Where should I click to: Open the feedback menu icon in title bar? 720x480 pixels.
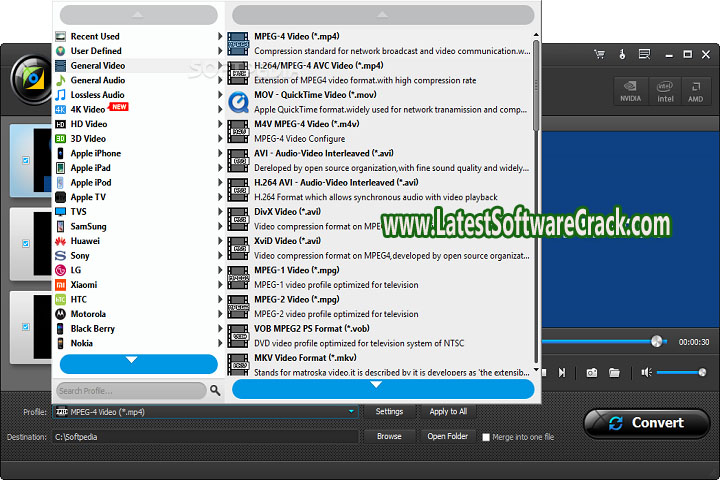pyautogui.click(x=644, y=54)
